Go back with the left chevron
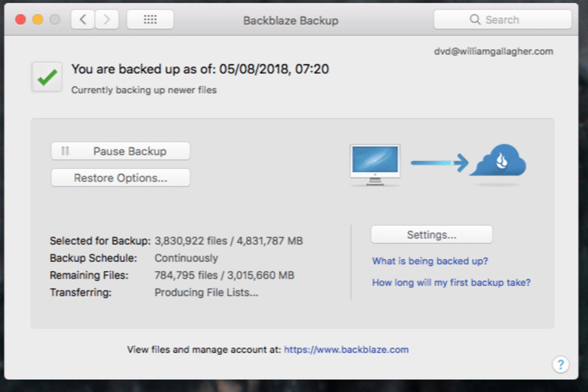 tap(83, 20)
